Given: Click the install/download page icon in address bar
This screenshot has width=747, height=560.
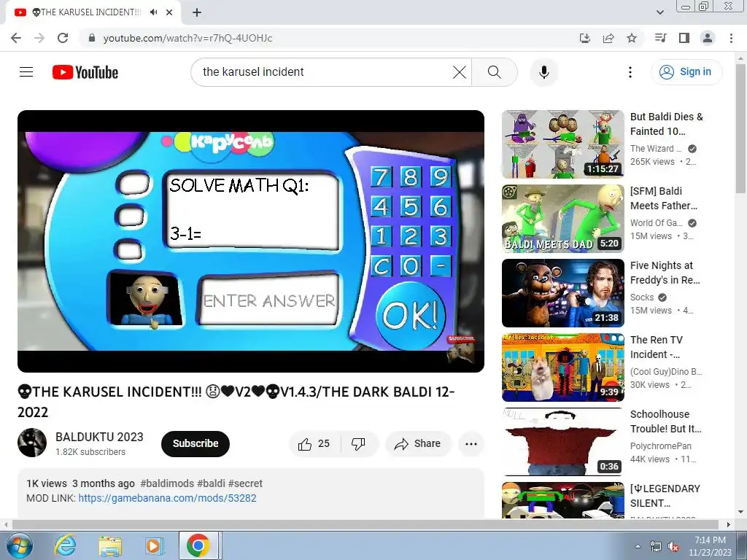Looking at the screenshot, I should point(585,38).
